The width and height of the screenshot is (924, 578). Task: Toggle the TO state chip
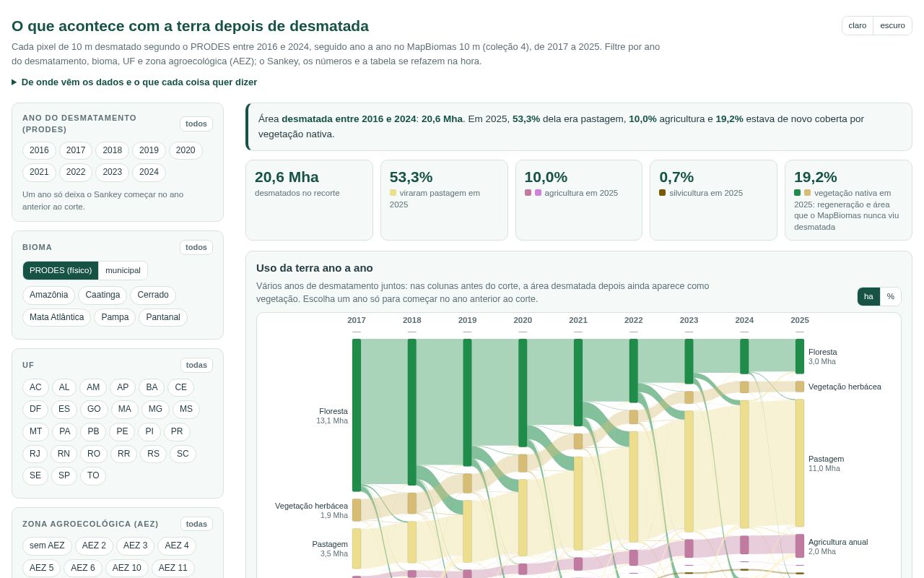[93, 476]
